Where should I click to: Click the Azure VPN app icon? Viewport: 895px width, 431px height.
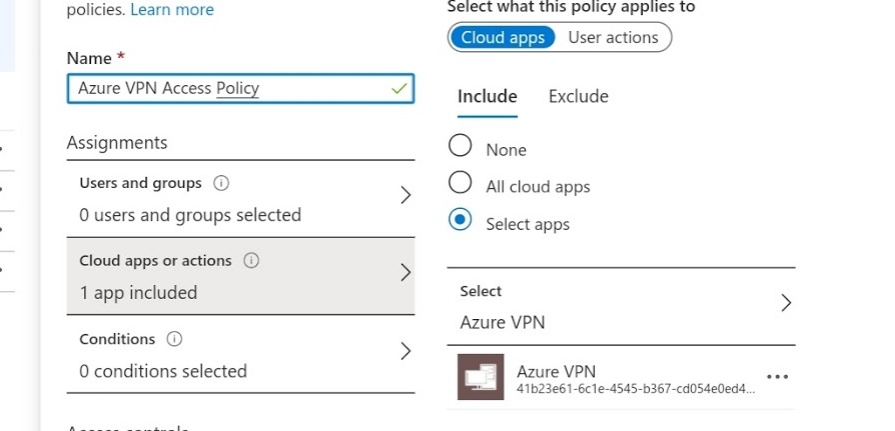[x=481, y=377]
